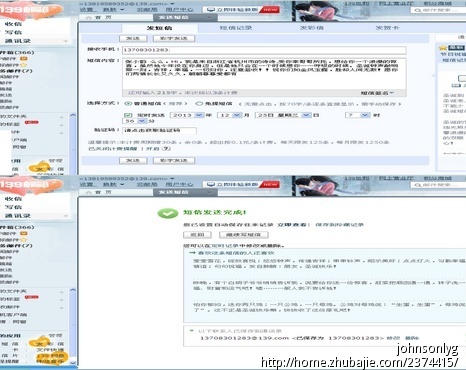The image size is (466, 370).
Task: Expand the 短信签名 signature dropdown
Action: coord(377,93)
